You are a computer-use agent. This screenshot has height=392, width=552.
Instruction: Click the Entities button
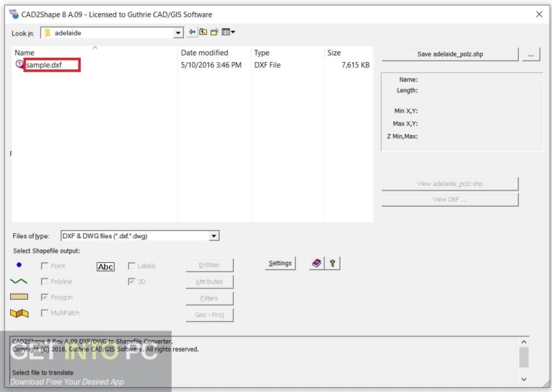pyautogui.click(x=209, y=265)
